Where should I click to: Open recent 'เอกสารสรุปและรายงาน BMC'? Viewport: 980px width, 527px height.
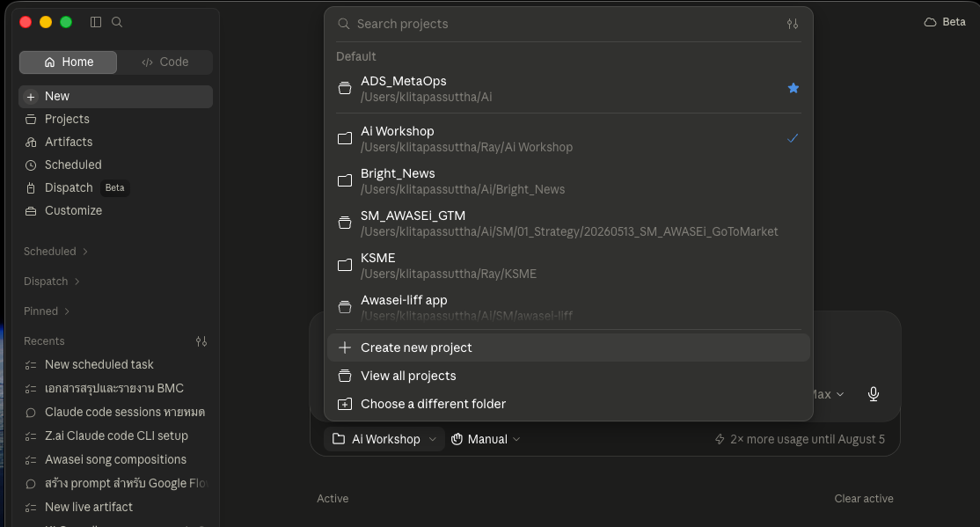tap(115, 388)
